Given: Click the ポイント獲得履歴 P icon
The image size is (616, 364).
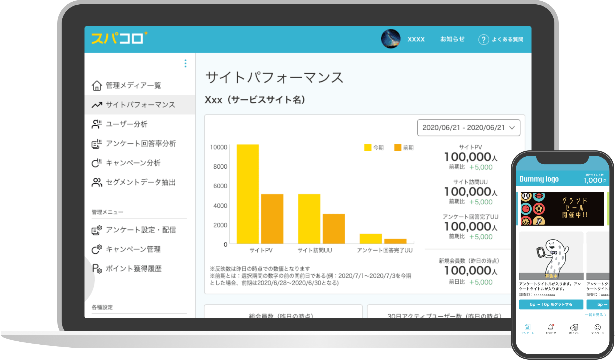Looking at the screenshot, I should (x=96, y=269).
